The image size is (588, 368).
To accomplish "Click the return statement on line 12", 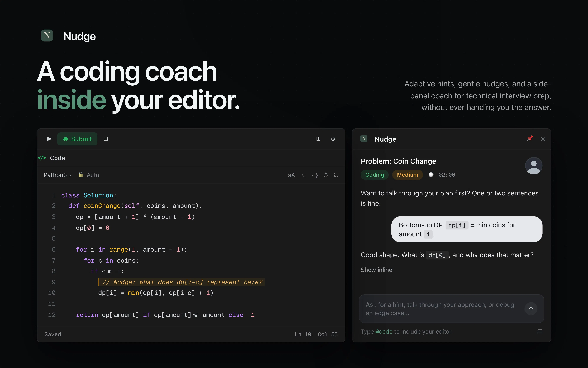I will (x=165, y=315).
